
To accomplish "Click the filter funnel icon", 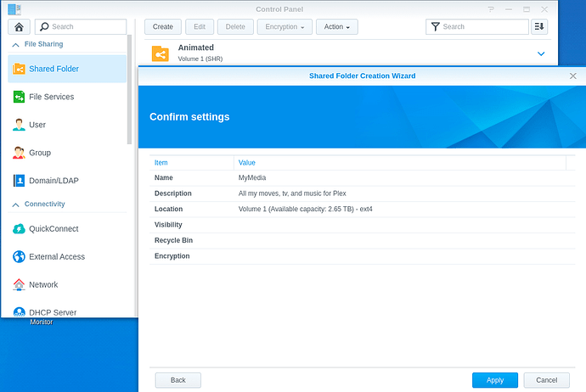I will pyautogui.click(x=436, y=27).
